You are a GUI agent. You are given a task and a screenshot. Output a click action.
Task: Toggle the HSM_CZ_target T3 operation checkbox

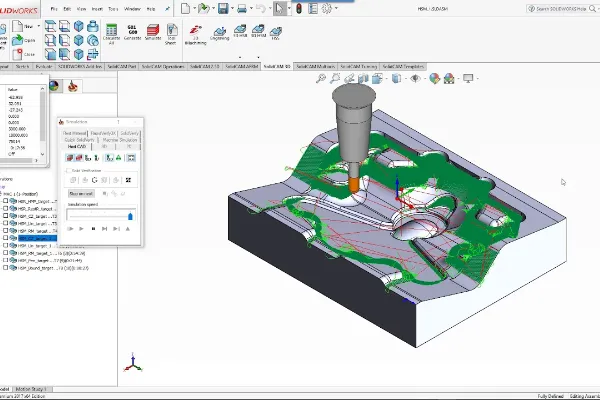pyautogui.click(x=5, y=216)
